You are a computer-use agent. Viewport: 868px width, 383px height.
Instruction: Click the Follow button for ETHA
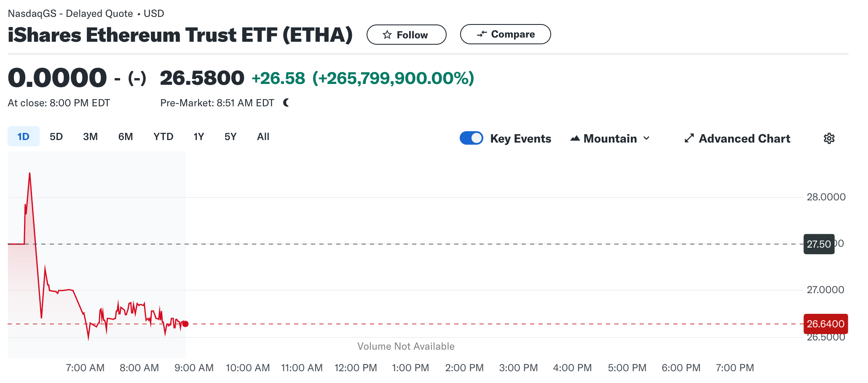[x=406, y=35]
